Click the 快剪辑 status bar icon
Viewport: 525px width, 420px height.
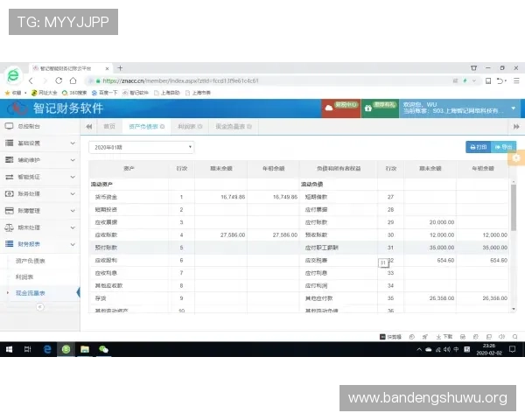[390, 337]
